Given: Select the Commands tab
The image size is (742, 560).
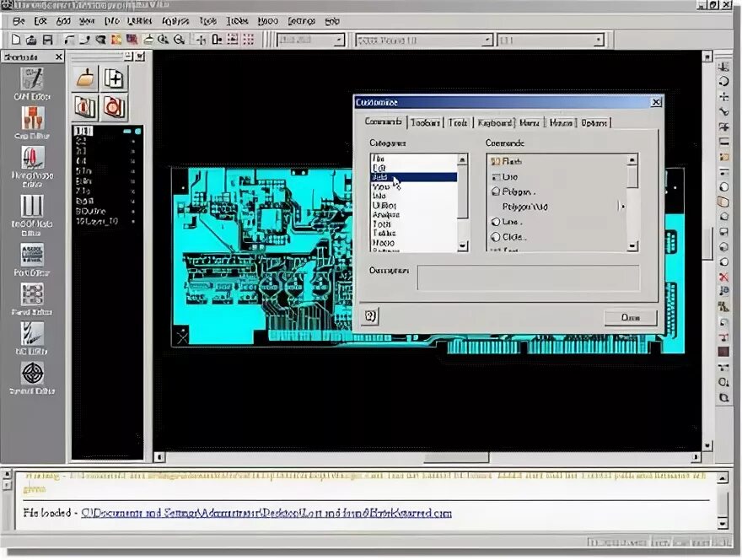Looking at the screenshot, I should pos(384,121).
